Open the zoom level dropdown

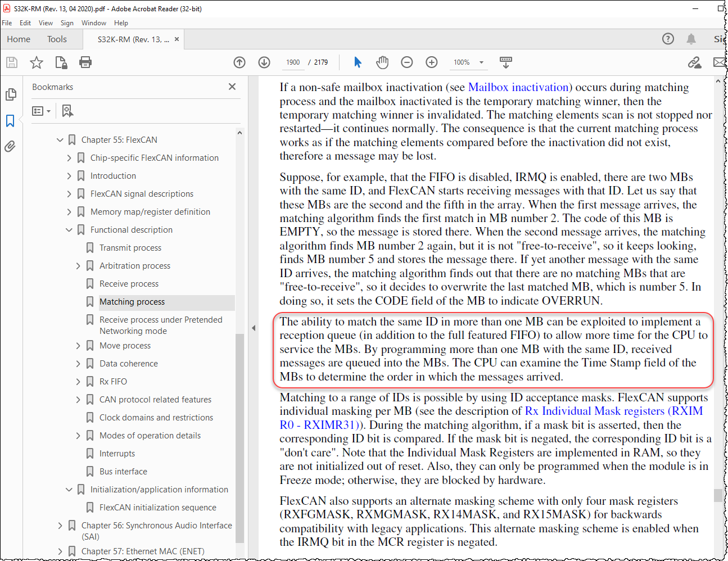[481, 62]
